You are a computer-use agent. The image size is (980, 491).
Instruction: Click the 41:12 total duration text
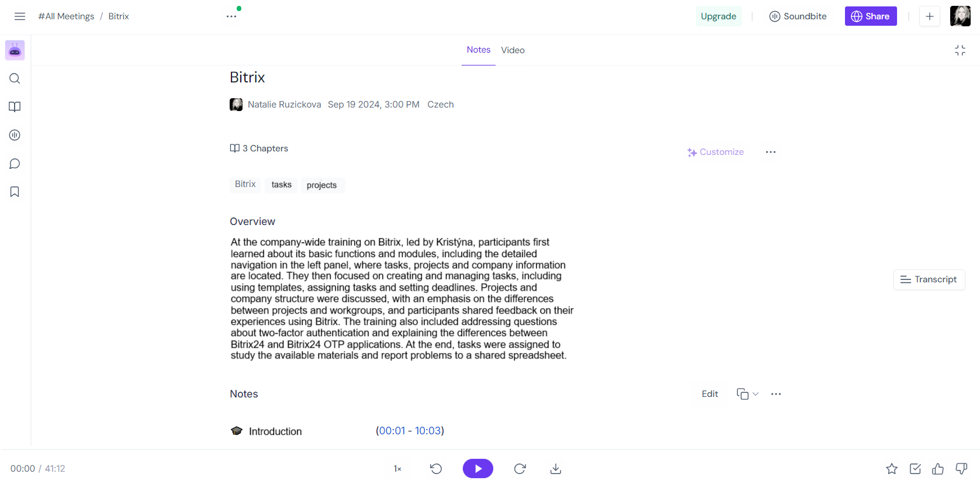(x=55, y=469)
